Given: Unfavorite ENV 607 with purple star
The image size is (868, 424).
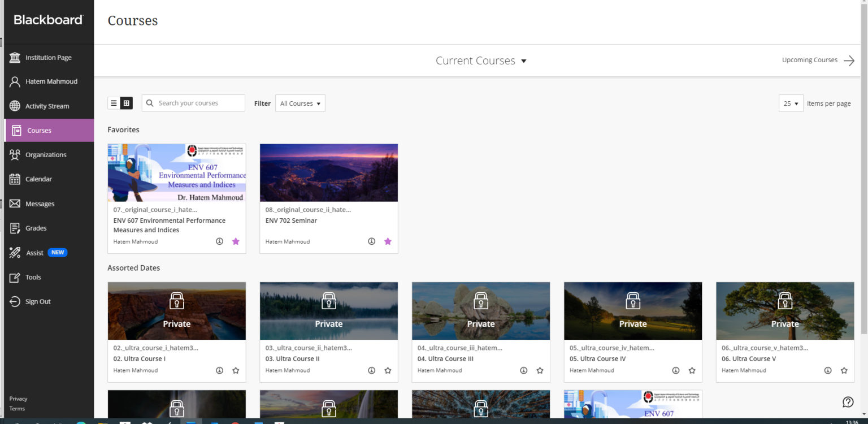Looking at the screenshot, I should [236, 241].
